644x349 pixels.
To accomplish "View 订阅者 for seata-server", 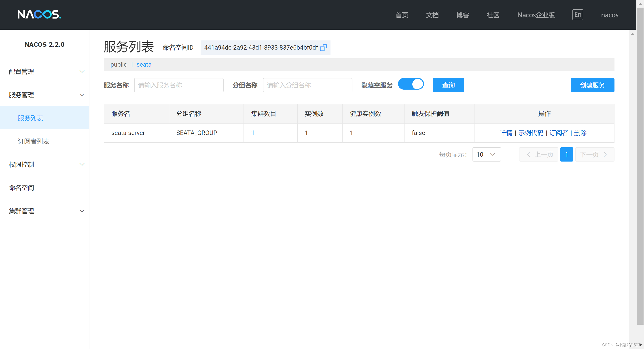I will (559, 133).
